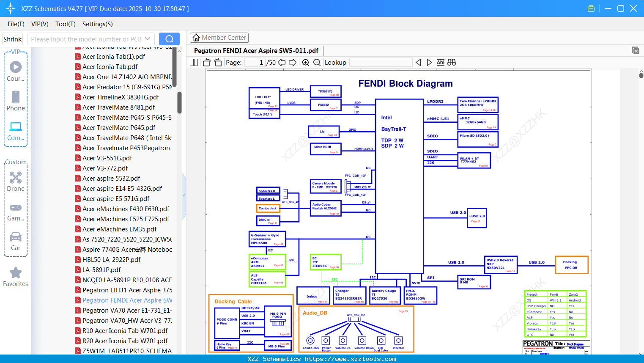
Task: Switch to the Member Center tab
Action: (219, 38)
